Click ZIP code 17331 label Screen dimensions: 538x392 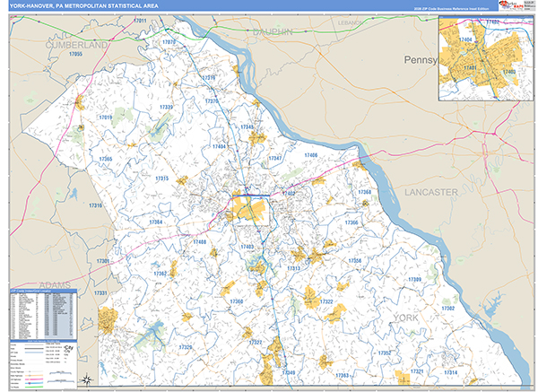pyautogui.click(x=100, y=293)
